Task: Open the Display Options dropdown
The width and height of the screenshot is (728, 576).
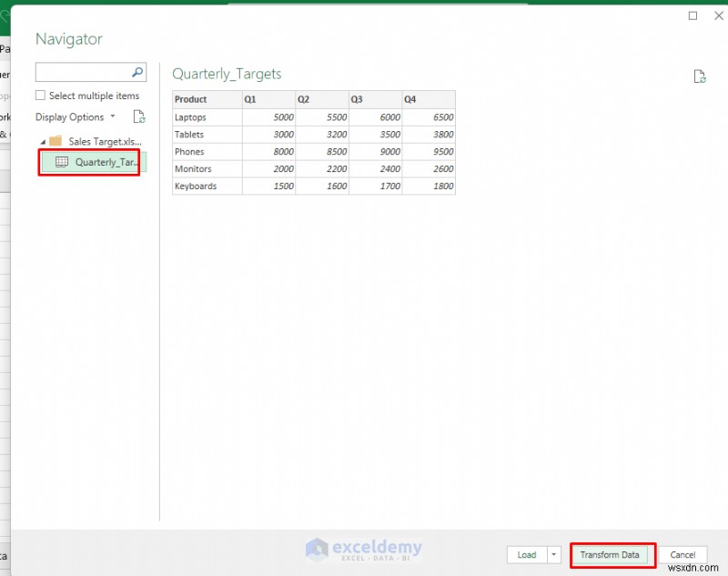Action: pyautogui.click(x=76, y=117)
